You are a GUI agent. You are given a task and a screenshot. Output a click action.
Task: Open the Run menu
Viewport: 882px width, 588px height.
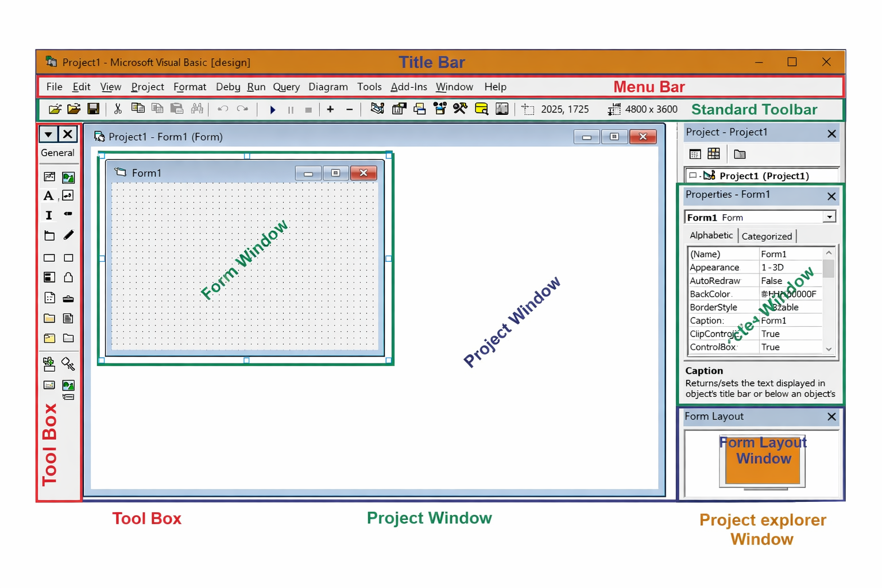click(x=256, y=87)
